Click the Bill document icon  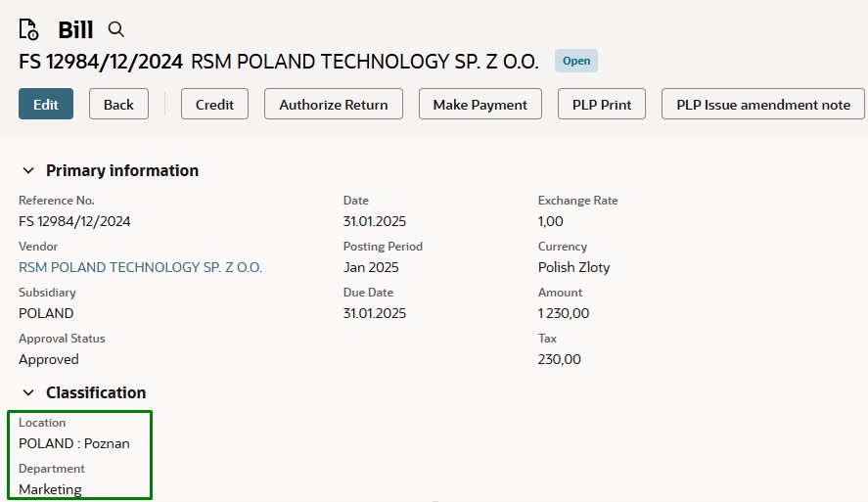(x=29, y=29)
